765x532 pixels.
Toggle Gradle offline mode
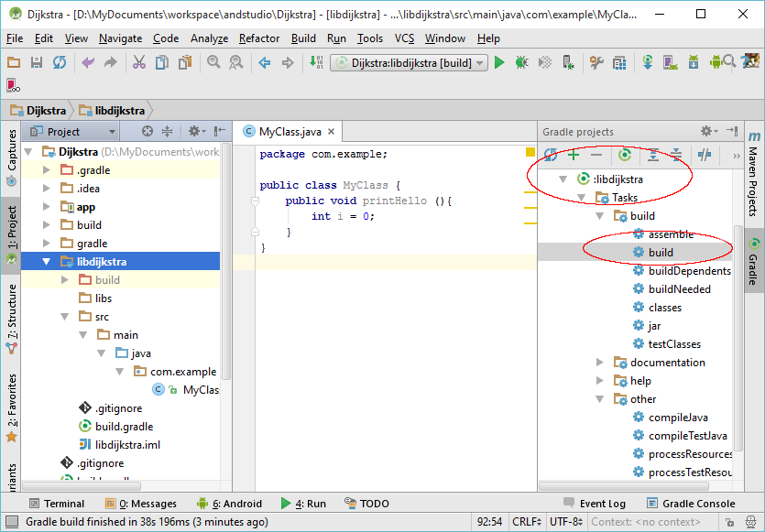(705, 156)
